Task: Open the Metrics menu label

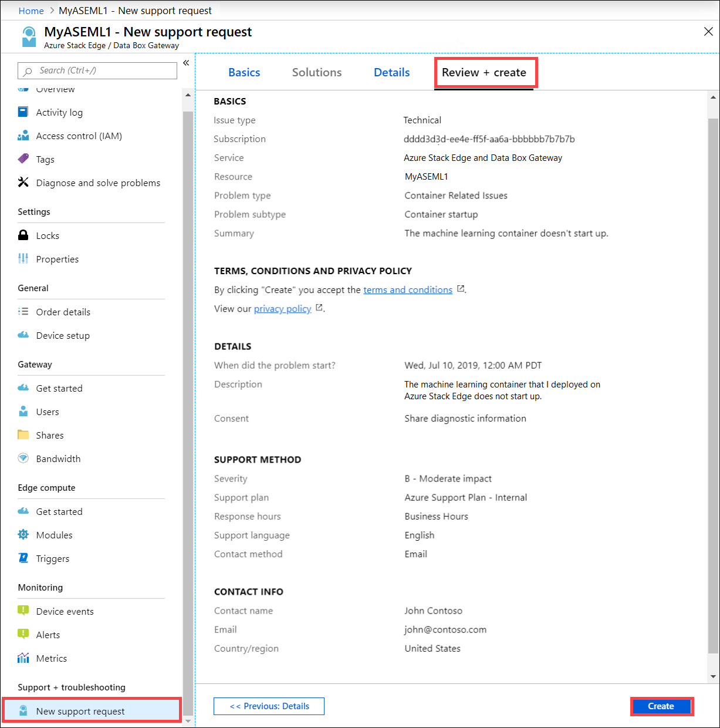Action: [52, 658]
